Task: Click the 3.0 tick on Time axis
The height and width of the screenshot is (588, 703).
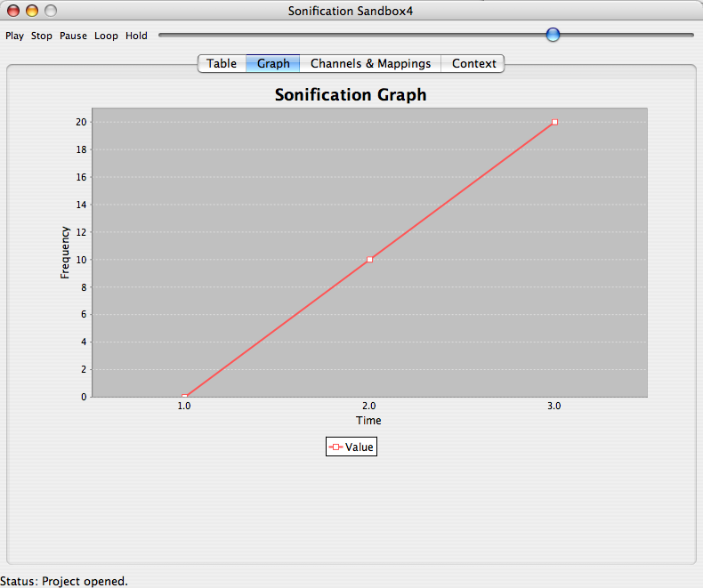Action: pyautogui.click(x=554, y=406)
